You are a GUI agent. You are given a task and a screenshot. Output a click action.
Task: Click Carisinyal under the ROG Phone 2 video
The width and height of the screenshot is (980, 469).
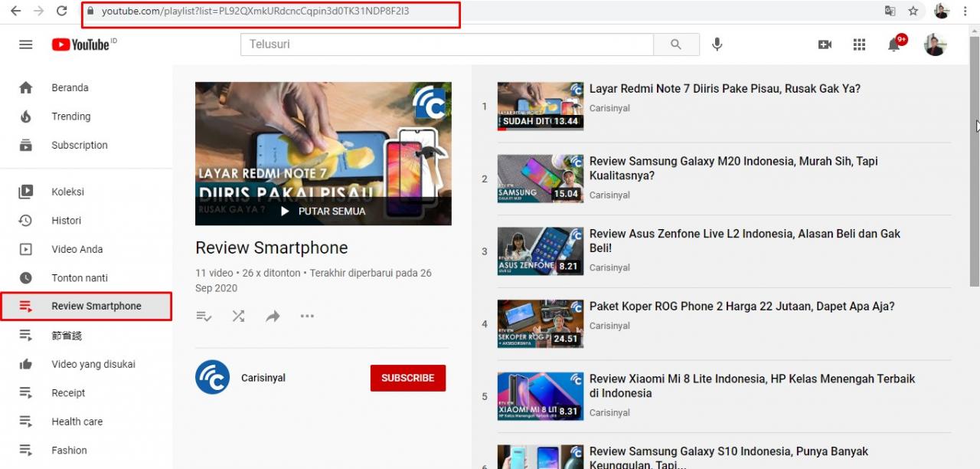[x=609, y=326]
